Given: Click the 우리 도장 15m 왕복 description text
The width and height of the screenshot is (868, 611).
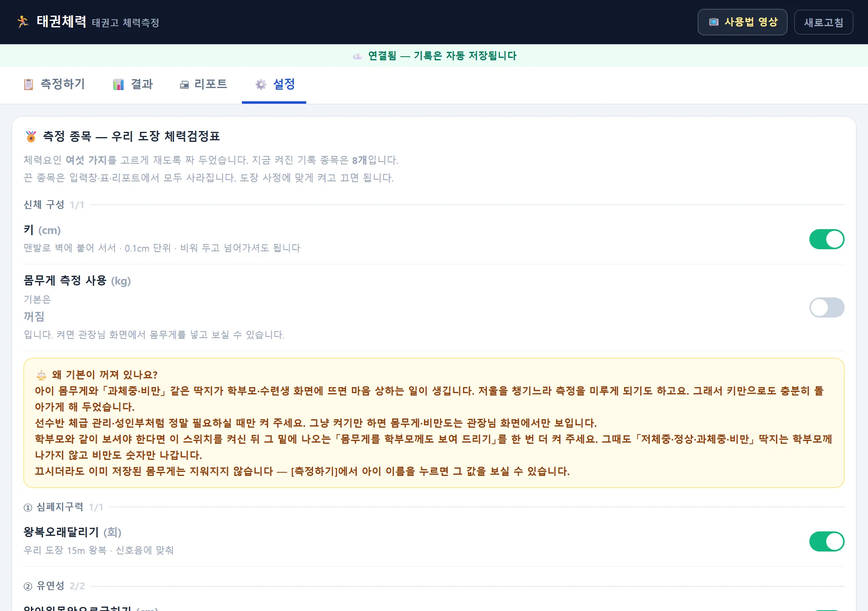Looking at the screenshot, I should click(x=99, y=550).
